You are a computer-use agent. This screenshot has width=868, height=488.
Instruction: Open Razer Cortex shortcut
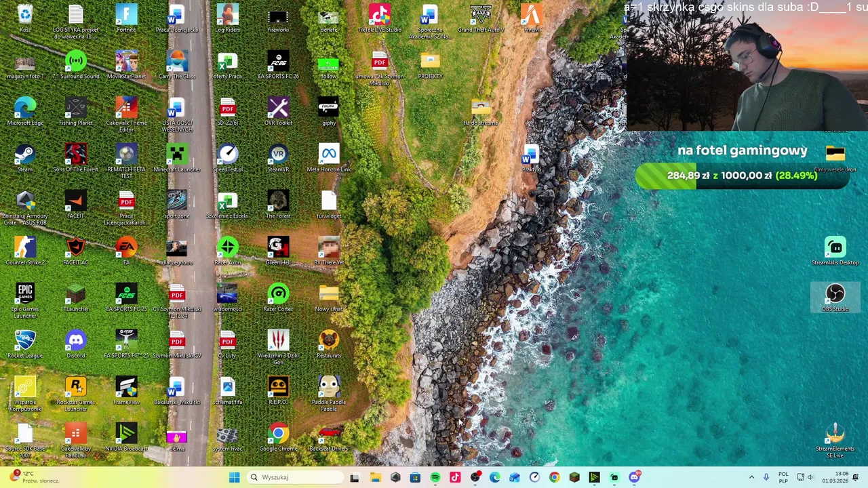(278, 298)
